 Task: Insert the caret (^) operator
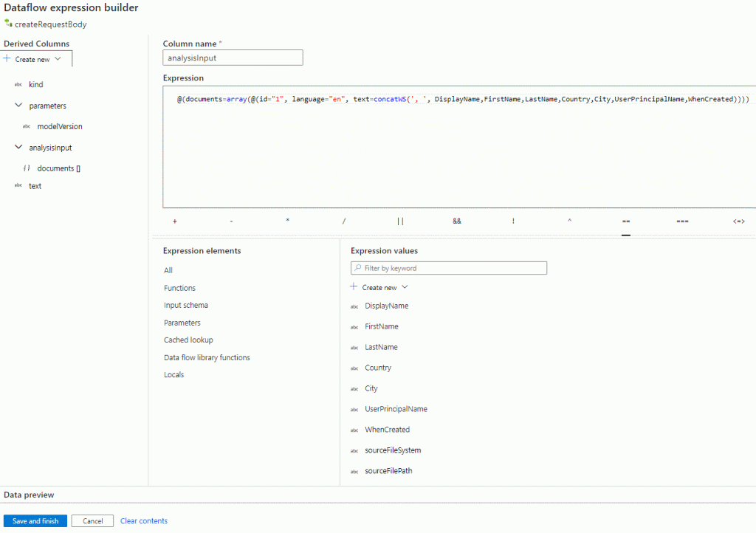569,221
